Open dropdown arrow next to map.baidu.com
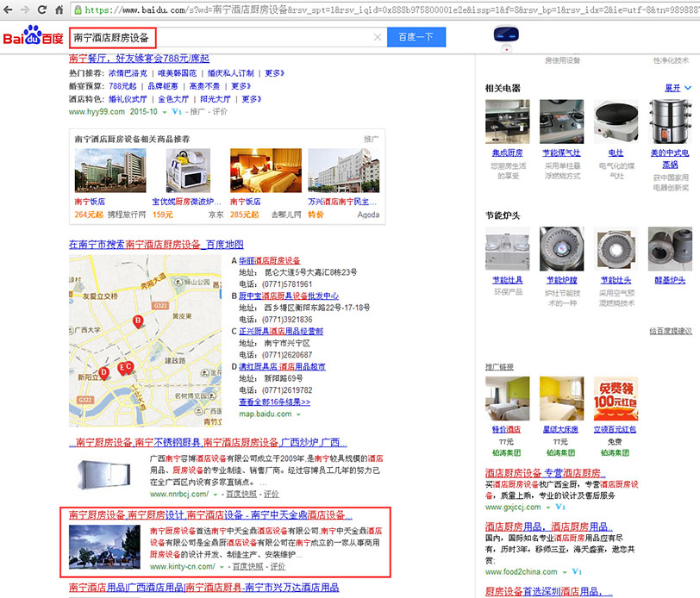Screen dimensions: 700x598 pos(298,414)
